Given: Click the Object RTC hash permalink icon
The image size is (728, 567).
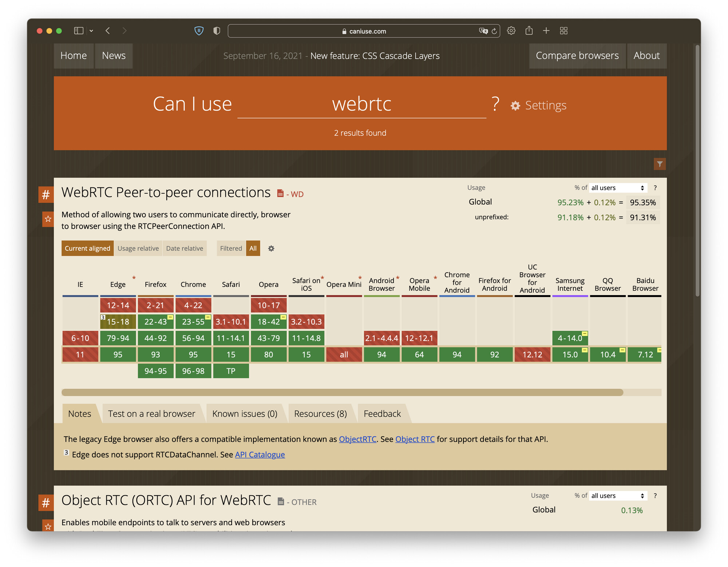Looking at the screenshot, I should pyautogui.click(x=46, y=503).
